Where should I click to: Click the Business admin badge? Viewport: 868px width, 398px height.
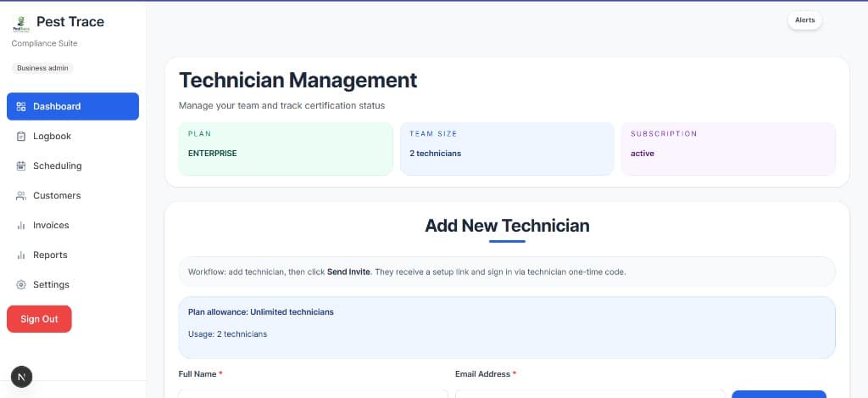point(42,68)
